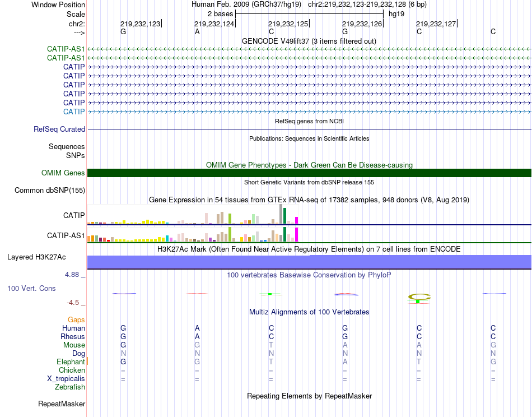Click the 4.88 PhyloP upper limit
Screen dimensions: 532x417
72,275
